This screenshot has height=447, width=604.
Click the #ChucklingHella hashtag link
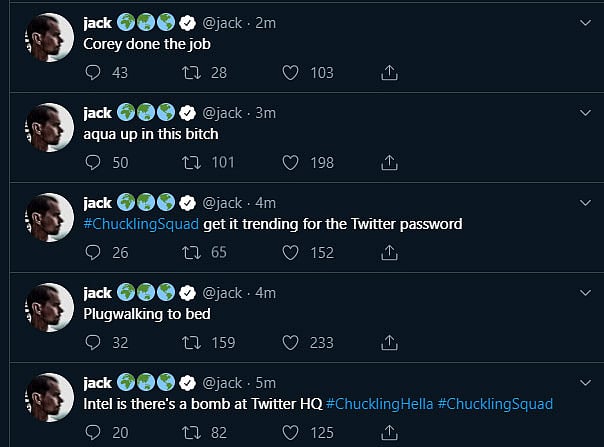tap(378, 403)
